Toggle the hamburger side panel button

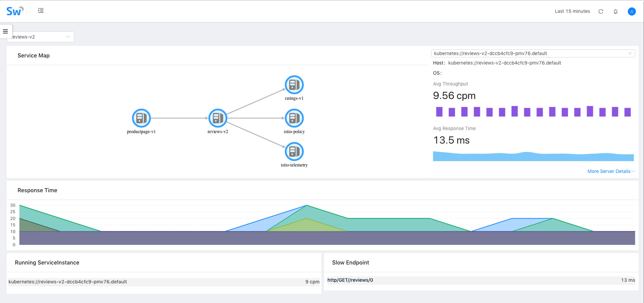coord(5,31)
